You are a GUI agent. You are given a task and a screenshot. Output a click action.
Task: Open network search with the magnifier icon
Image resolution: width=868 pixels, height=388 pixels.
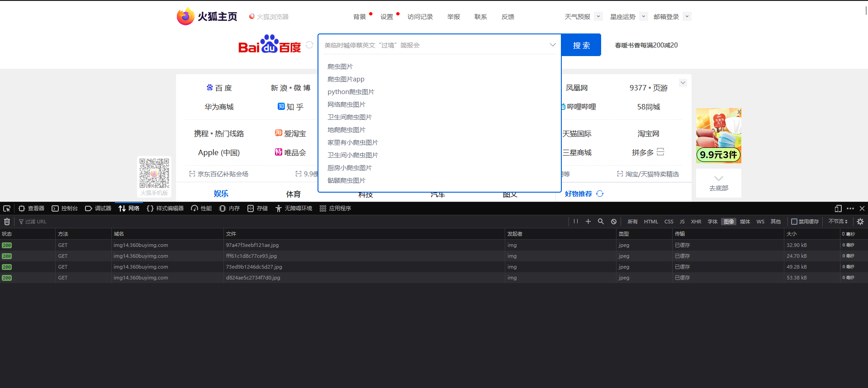click(x=601, y=222)
